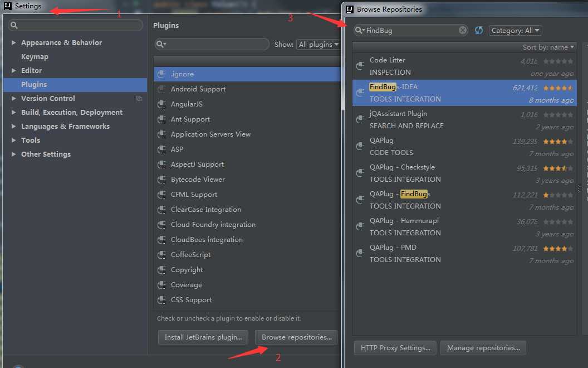Open the Sort by: name dropdown
The width and height of the screenshot is (588, 368).
point(548,47)
